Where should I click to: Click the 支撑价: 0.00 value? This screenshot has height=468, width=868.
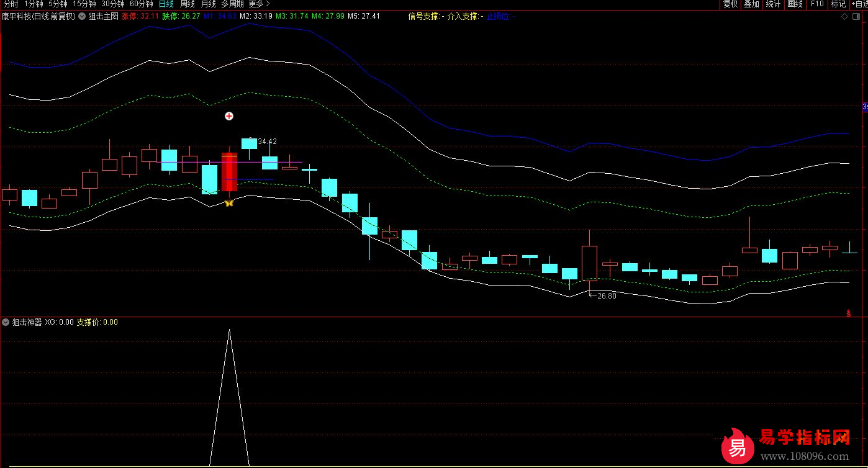tap(97, 322)
